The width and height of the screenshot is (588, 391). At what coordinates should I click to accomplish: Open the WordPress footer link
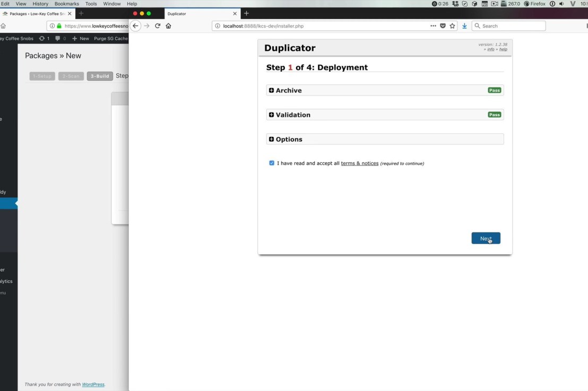point(93,384)
